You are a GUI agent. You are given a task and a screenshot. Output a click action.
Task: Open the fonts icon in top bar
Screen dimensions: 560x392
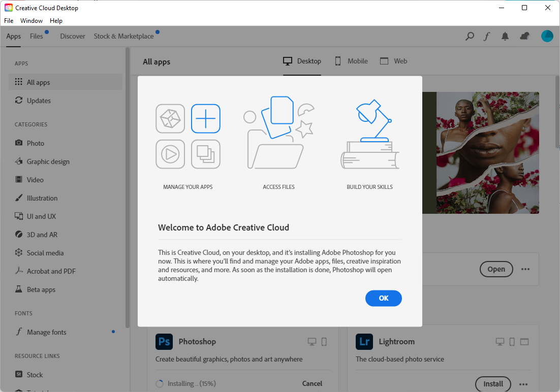pyautogui.click(x=486, y=36)
